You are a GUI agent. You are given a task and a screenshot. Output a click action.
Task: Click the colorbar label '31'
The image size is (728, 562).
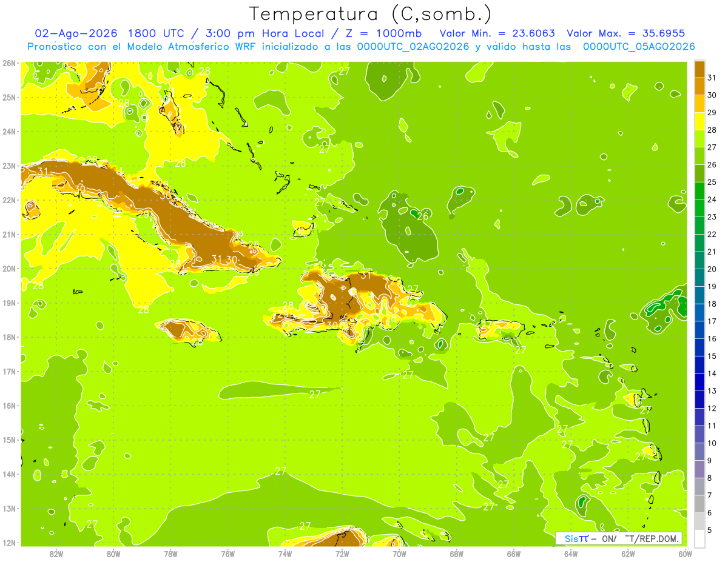coord(712,78)
